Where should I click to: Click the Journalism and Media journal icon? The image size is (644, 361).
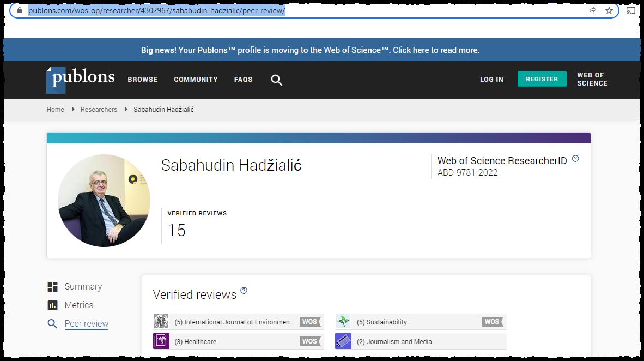tap(343, 341)
